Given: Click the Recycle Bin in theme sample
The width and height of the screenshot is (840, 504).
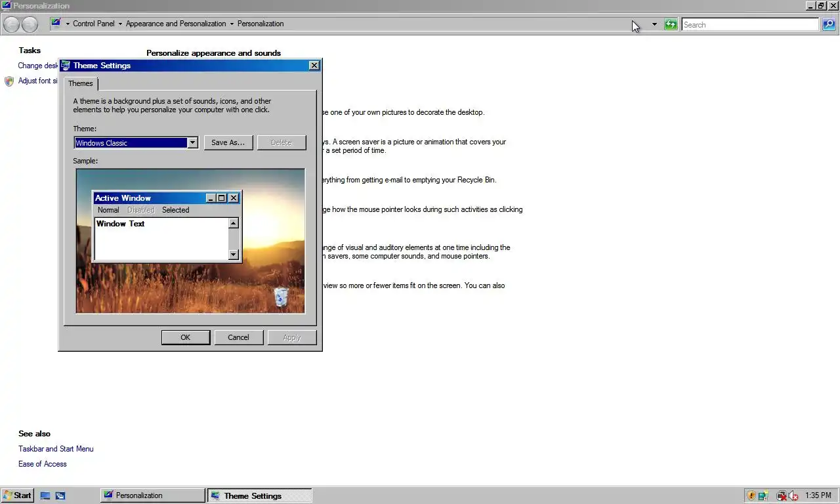Looking at the screenshot, I should (281, 297).
